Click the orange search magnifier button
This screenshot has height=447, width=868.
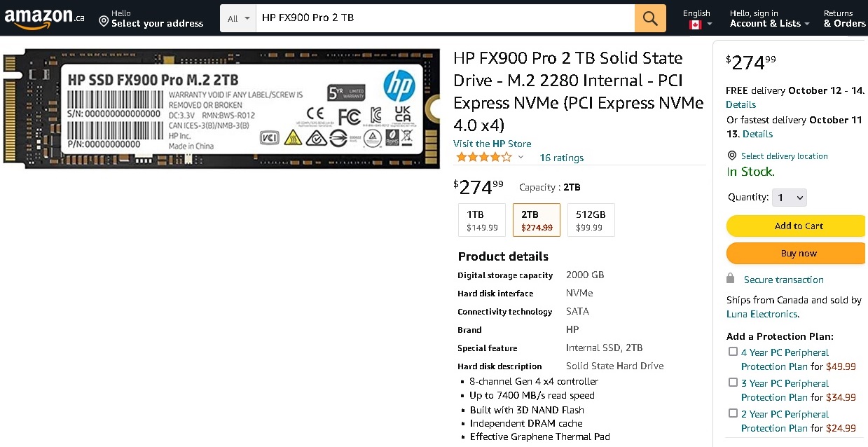click(650, 18)
